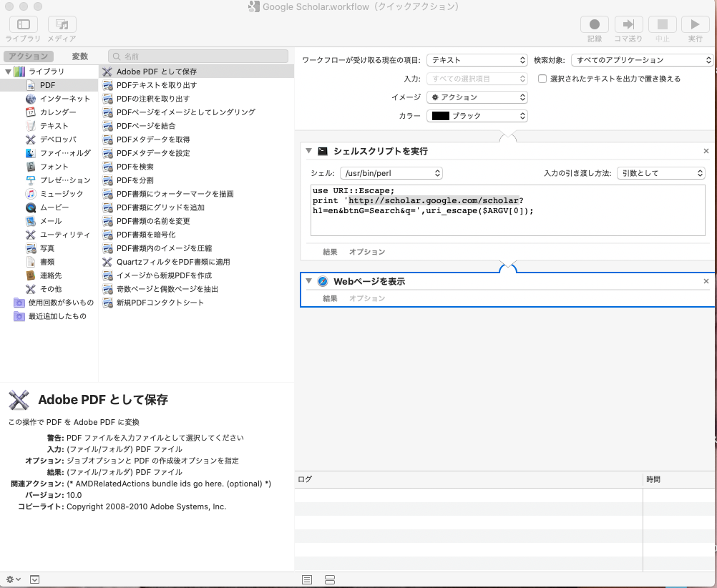The width and height of the screenshot is (717, 588).
Task: Open the イメージ アクション dropdown
Action: (x=477, y=97)
